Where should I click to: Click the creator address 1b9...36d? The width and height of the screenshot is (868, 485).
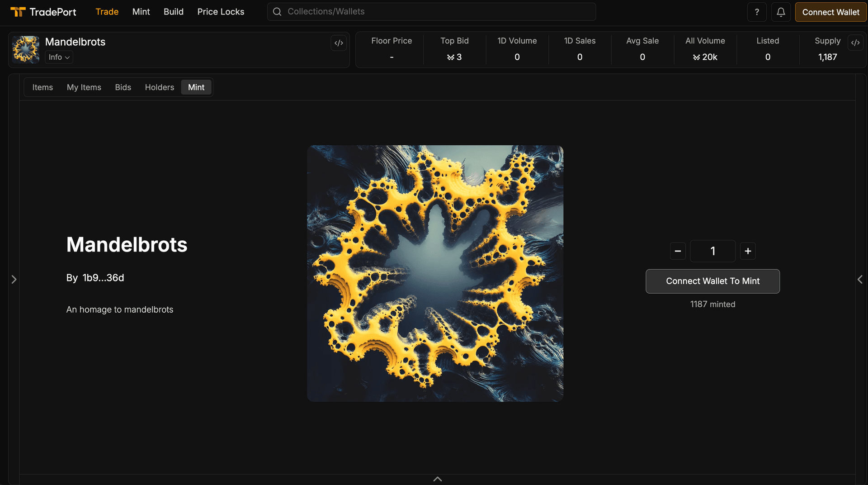point(103,278)
